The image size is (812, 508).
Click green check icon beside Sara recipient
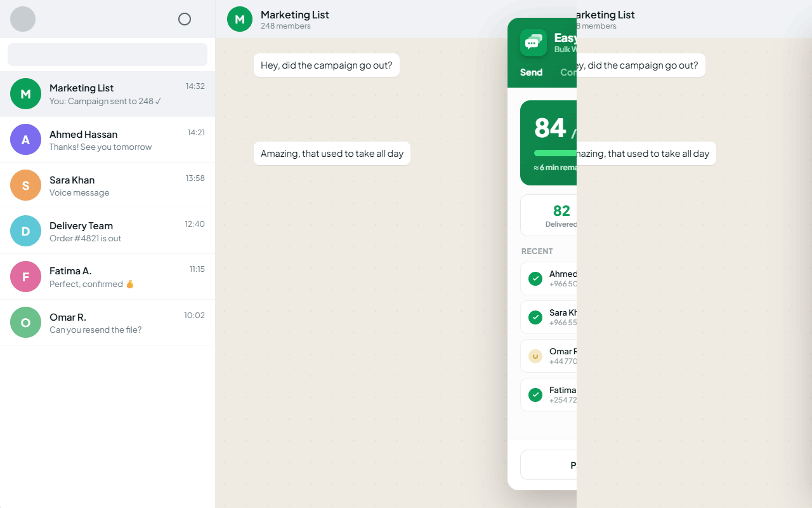[535, 317]
